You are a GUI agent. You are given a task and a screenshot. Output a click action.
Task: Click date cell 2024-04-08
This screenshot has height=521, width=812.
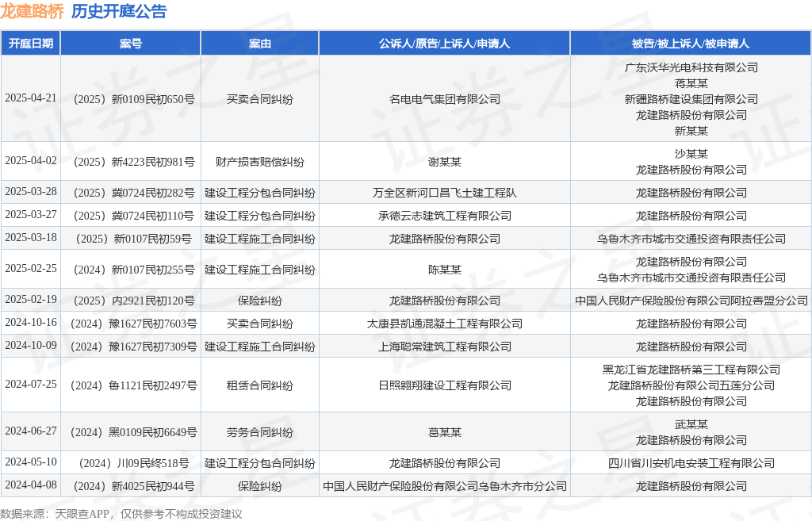coord(31,485)
